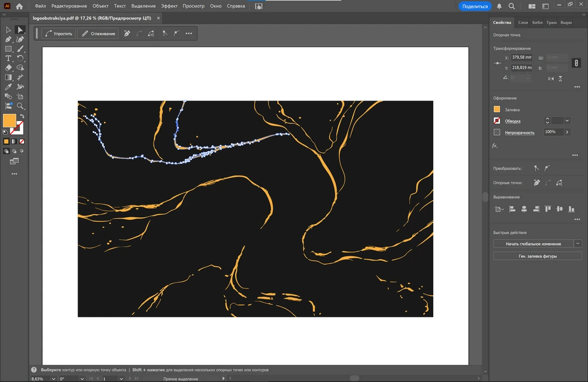
Task: Open the stroke weight dropdown
Action: (x=567, y=120)
